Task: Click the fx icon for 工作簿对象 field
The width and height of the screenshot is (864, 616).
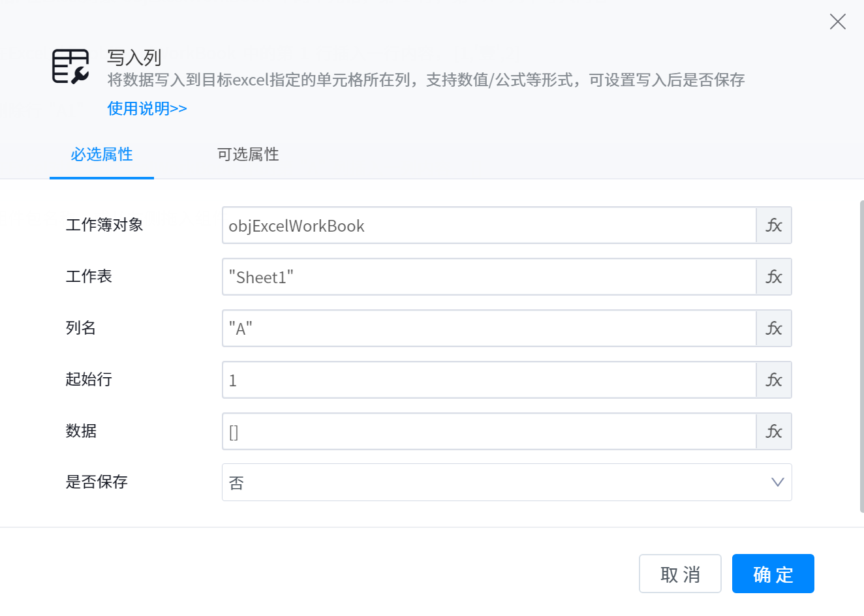Action: pos(774,226)
